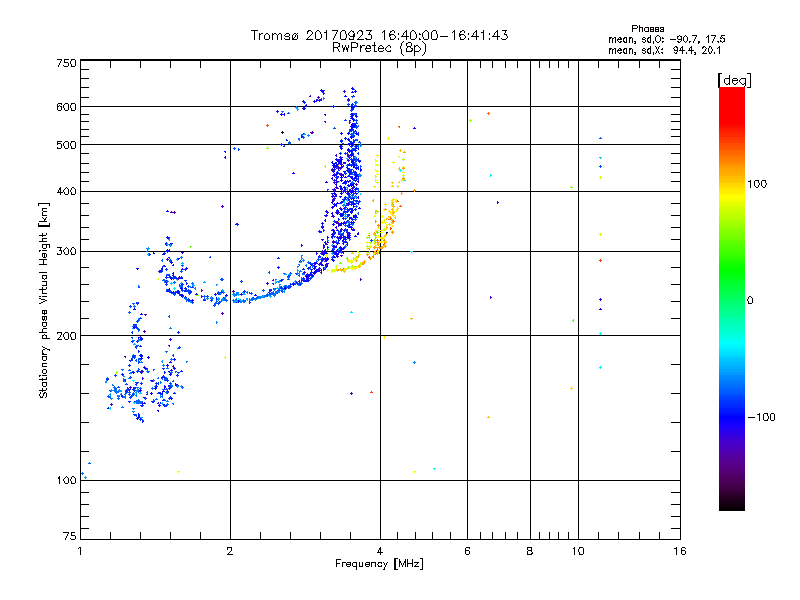Image resolution: width=800 pixels, height=600 pixels.
Task: Click the y-axis tick label '75'
Action: (x=70, y=536)
